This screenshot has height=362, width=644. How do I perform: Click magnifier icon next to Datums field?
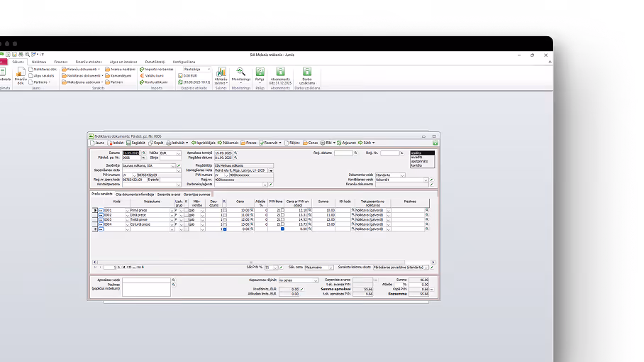144,153
